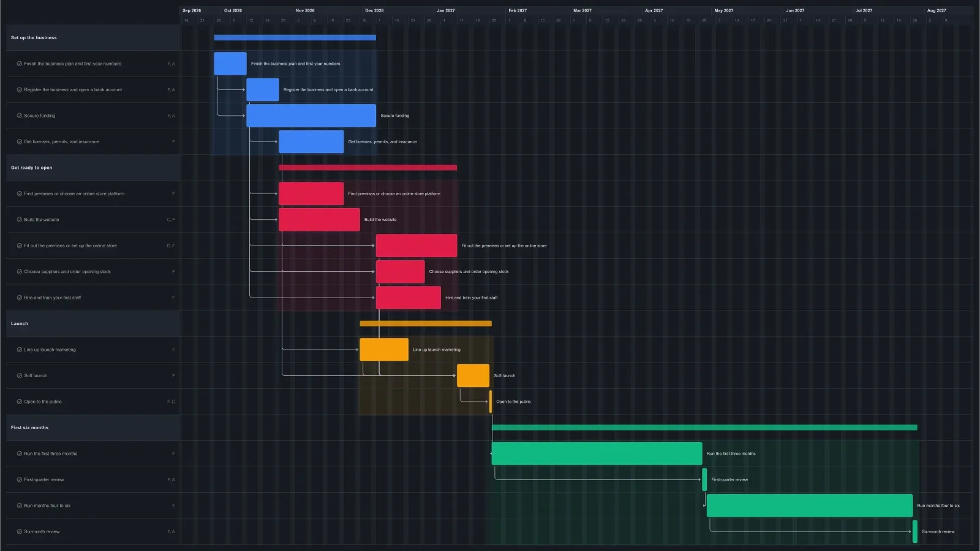Click the check circle beside 'Build the website' row
This screenshot has height=551, width=980.
[19, 220]
